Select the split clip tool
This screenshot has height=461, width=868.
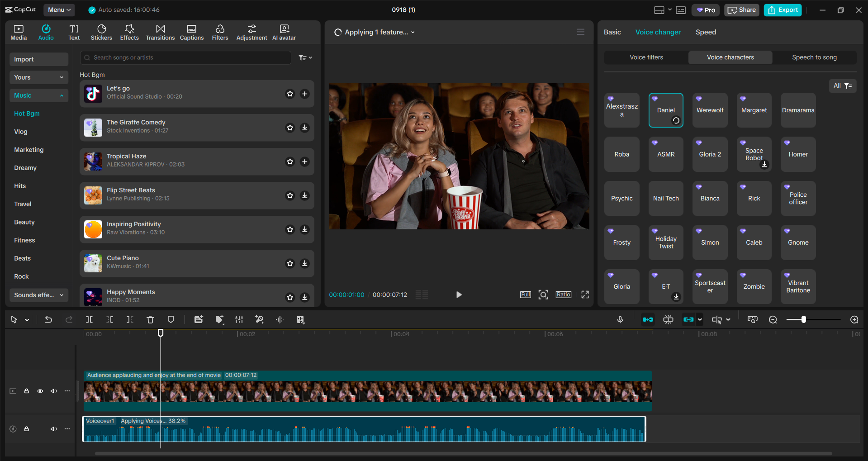click(x=89, y=319)
